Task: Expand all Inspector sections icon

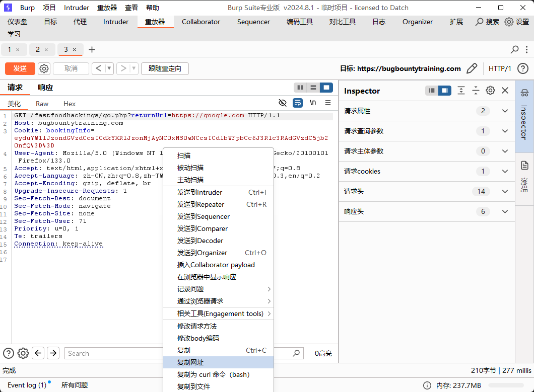Action: [x=461, y=91]
